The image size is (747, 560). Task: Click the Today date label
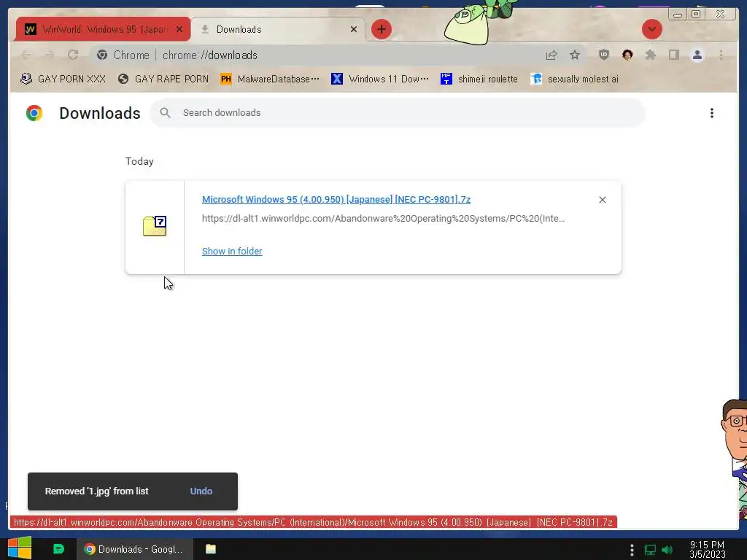click(139, 161)
